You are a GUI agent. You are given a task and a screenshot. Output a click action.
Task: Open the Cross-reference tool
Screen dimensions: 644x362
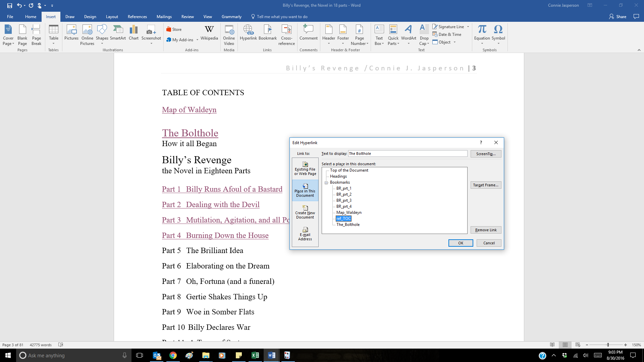286,35
